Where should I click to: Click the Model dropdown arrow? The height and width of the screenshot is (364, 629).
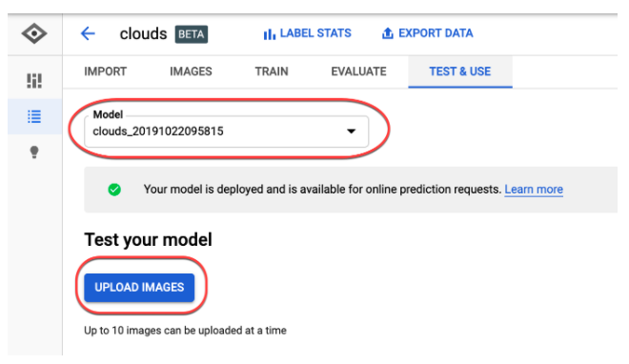pyautogui.click(x=352, y=131)
